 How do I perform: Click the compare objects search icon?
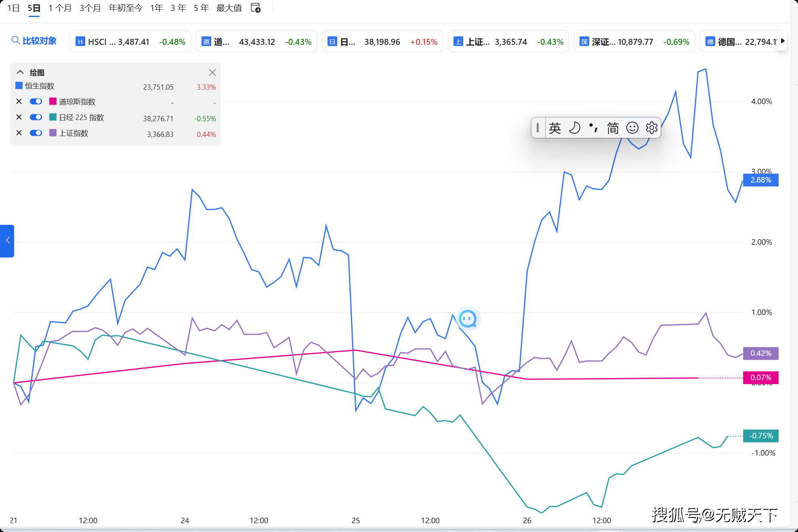[15, 40]
